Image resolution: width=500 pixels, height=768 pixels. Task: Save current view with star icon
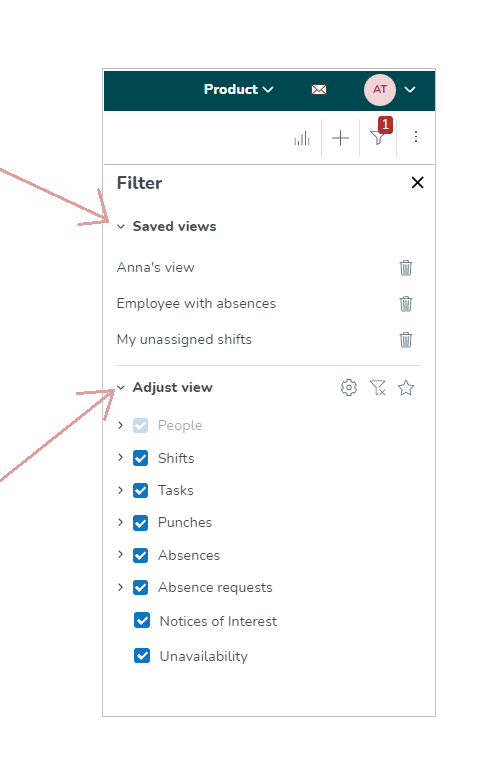(406, 388)
